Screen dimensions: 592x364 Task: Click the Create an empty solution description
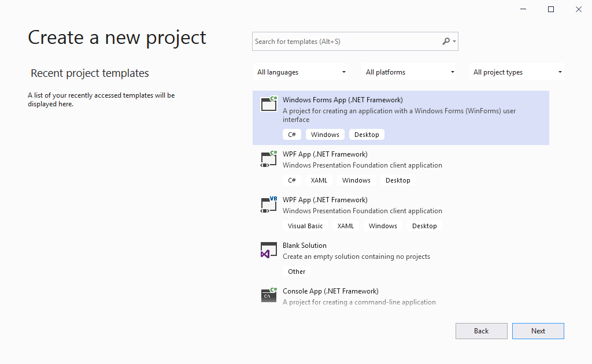click(356, 257)
